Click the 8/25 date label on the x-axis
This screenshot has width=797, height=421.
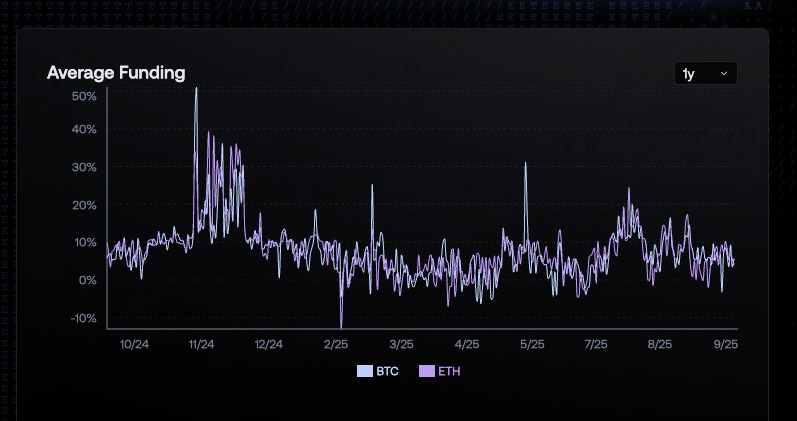coord(660,344)
